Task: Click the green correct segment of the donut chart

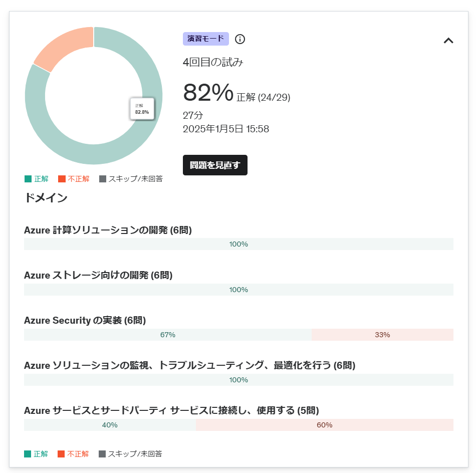Action: coord(94,154)
